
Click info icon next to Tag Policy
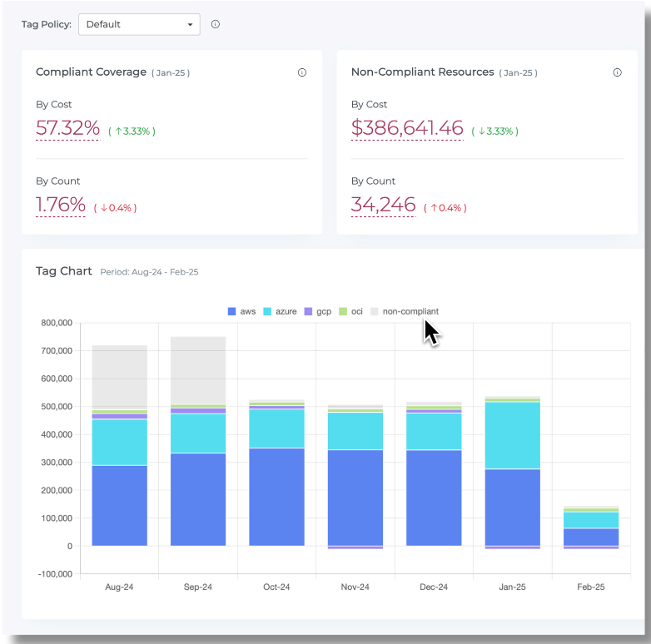pyautogui.click(x=216, y=24)
